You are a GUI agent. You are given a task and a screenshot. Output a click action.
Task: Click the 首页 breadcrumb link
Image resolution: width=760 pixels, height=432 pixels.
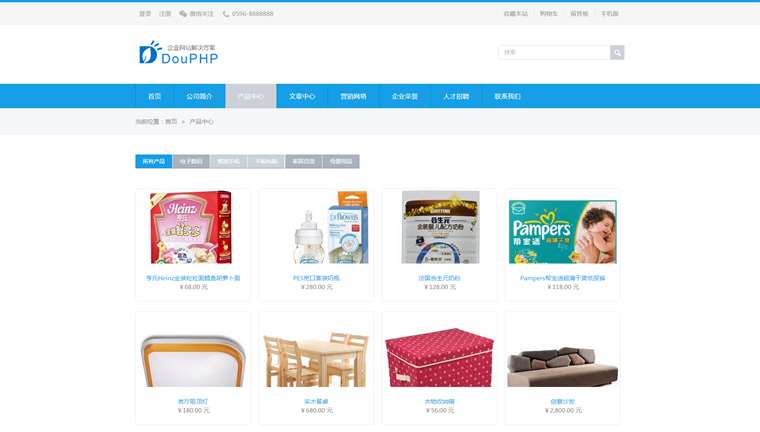click(171, 122)
